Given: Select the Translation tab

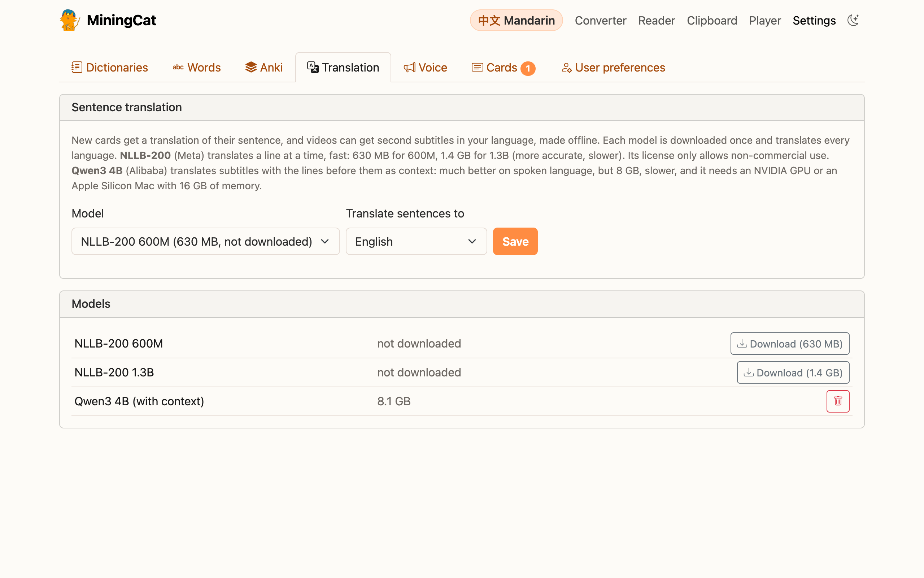Looking at the screenshot, I should click(343, 67).
